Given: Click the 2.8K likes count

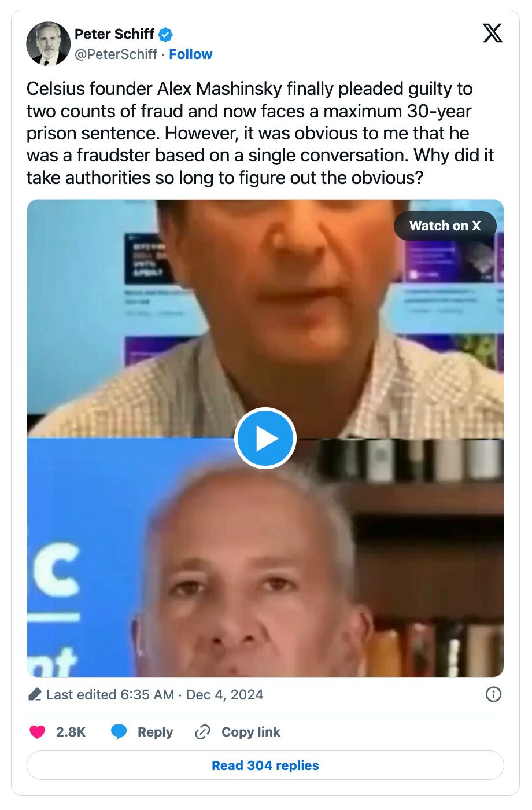Looking at the screenshot, I should [x=71, y=732].
